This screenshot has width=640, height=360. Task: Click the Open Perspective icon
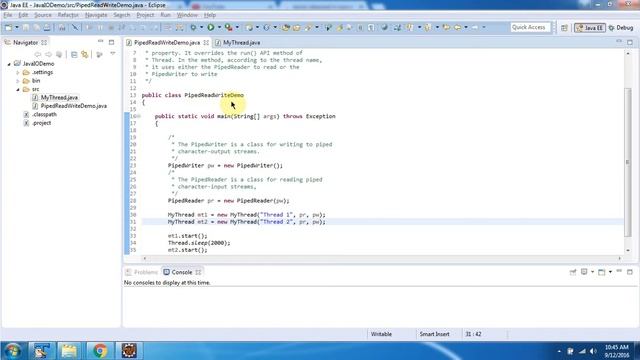pyautogui.click(x=564, y=28)
